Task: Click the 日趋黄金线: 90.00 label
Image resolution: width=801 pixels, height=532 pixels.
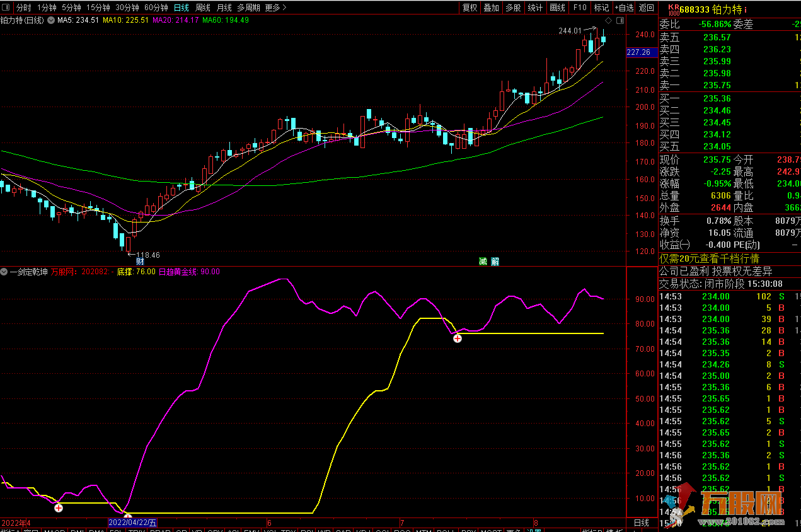Action: (189, 272)
